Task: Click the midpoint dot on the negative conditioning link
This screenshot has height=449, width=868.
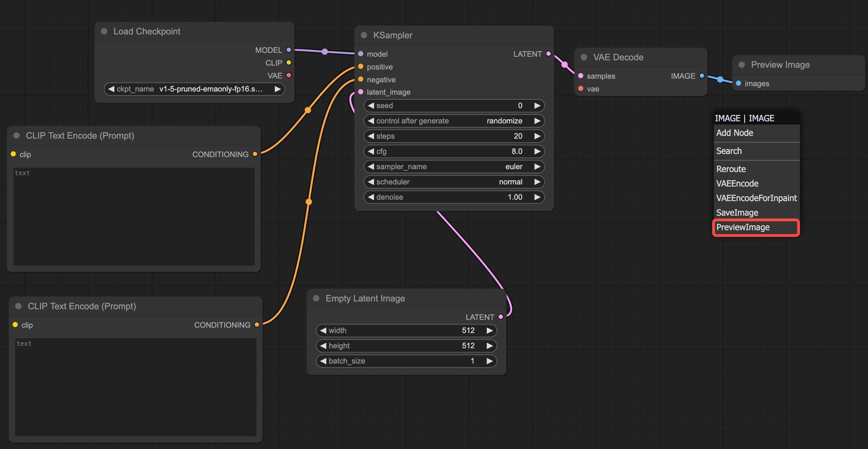Action: tap(309, 202)
